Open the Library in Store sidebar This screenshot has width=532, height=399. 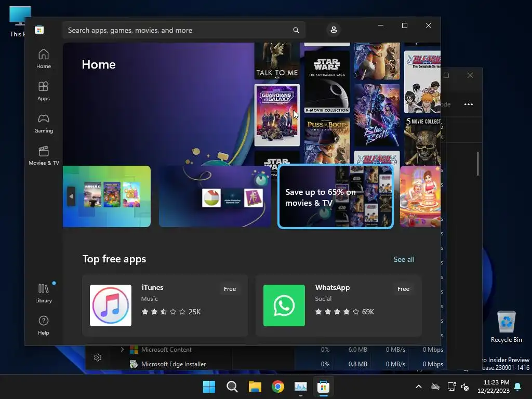44,294
